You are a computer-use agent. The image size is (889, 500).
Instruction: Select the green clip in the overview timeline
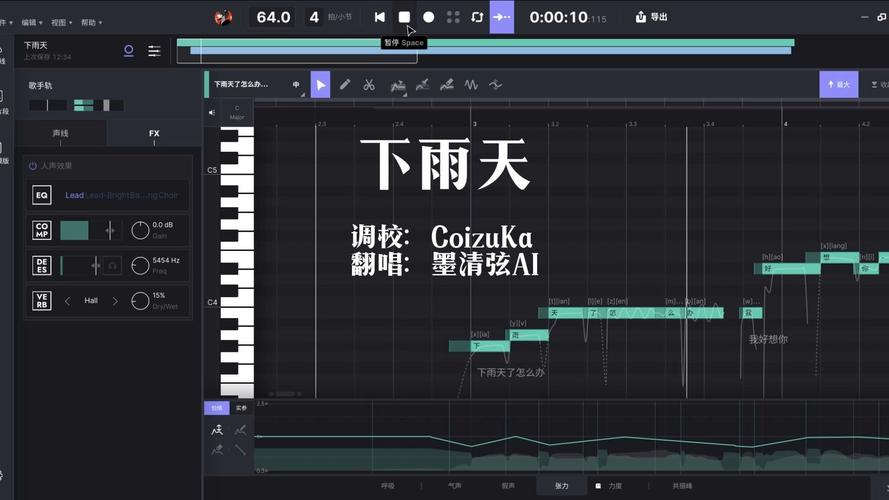click(x=485, y=43)
